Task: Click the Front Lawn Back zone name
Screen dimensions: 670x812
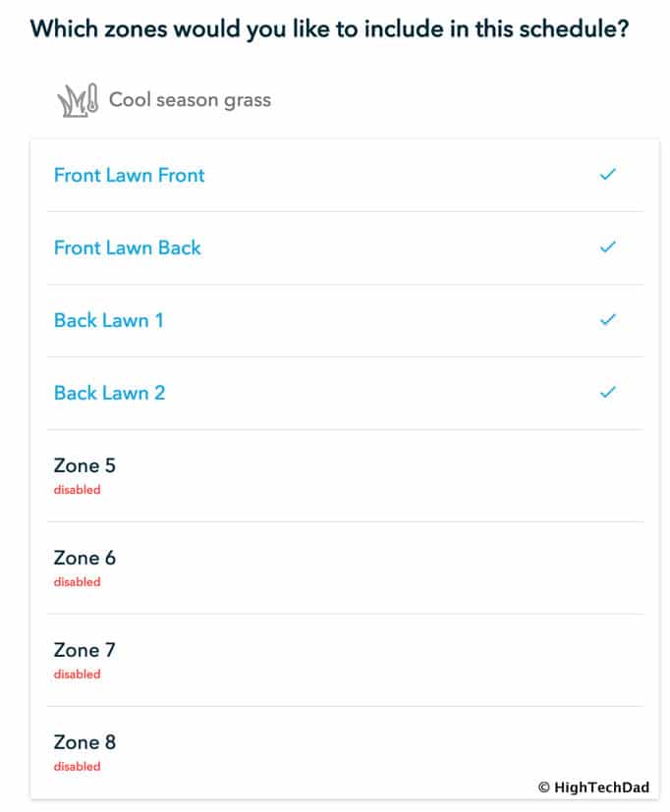Action: (x=127, y=248)
